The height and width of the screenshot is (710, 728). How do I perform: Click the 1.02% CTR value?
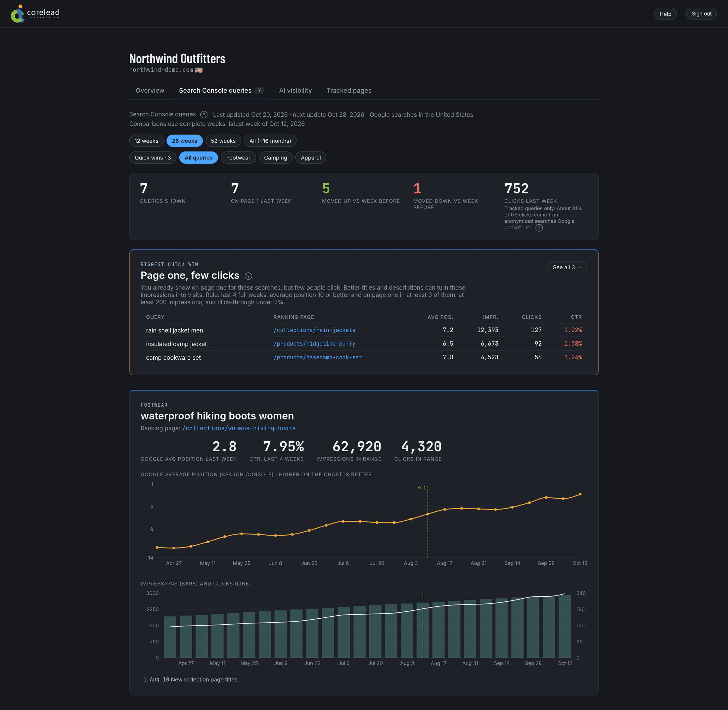[572, 331]
